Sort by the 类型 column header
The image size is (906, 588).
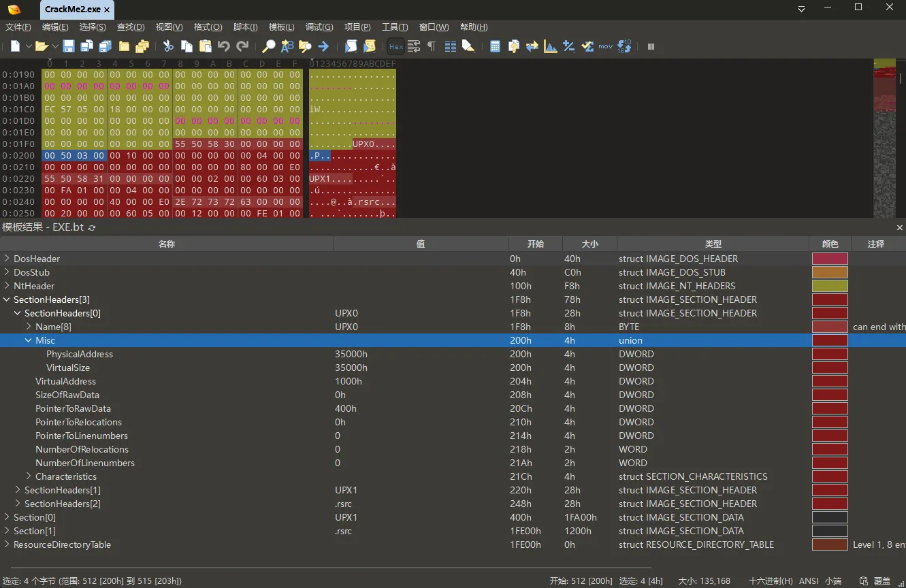click(713, 244)
